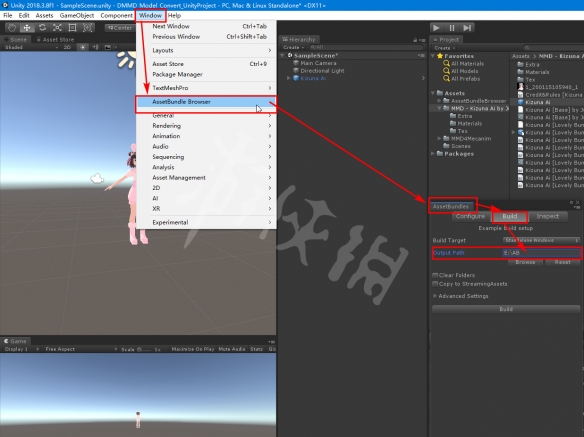This screenshot has width=584, height=437.
Task: Expand the AssetBundleBrowser folder
Action: pyautogui.click(x=439, y=101)
